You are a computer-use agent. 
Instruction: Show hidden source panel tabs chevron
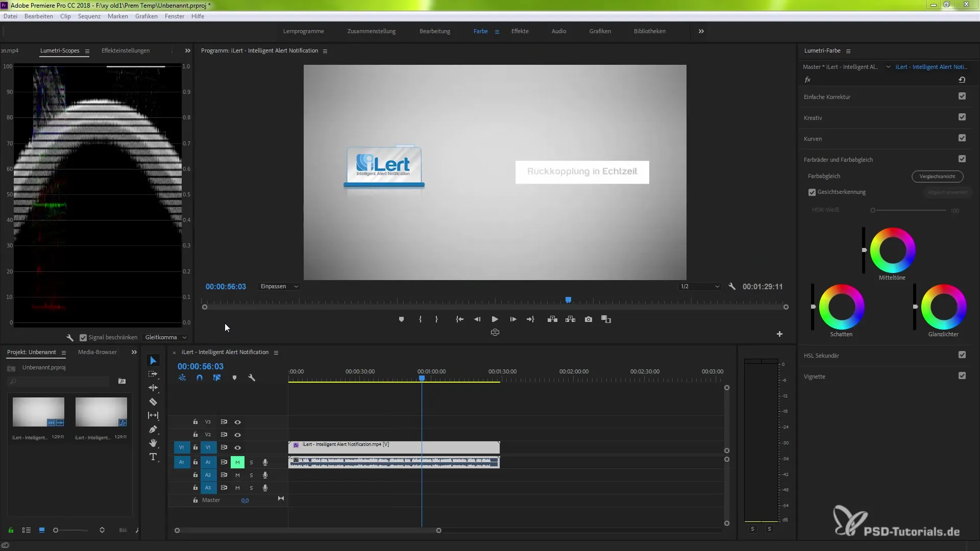[x=187, y=51]
